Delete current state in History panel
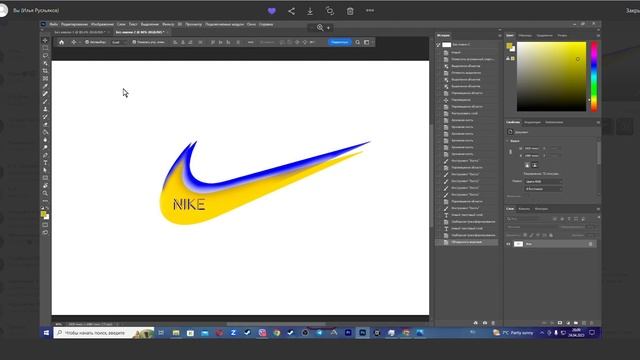 click(x=493, y=323)
